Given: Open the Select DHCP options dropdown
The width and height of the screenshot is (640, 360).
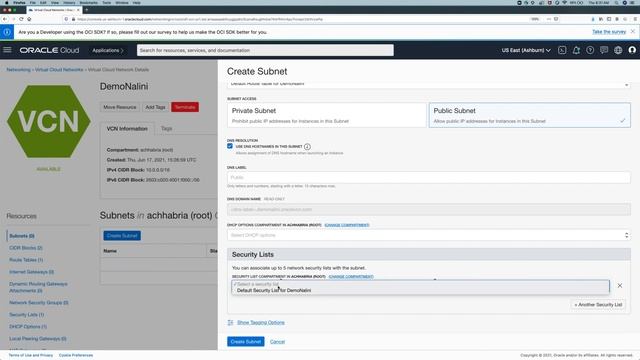Looking at the screenshot, I should 429,235.
